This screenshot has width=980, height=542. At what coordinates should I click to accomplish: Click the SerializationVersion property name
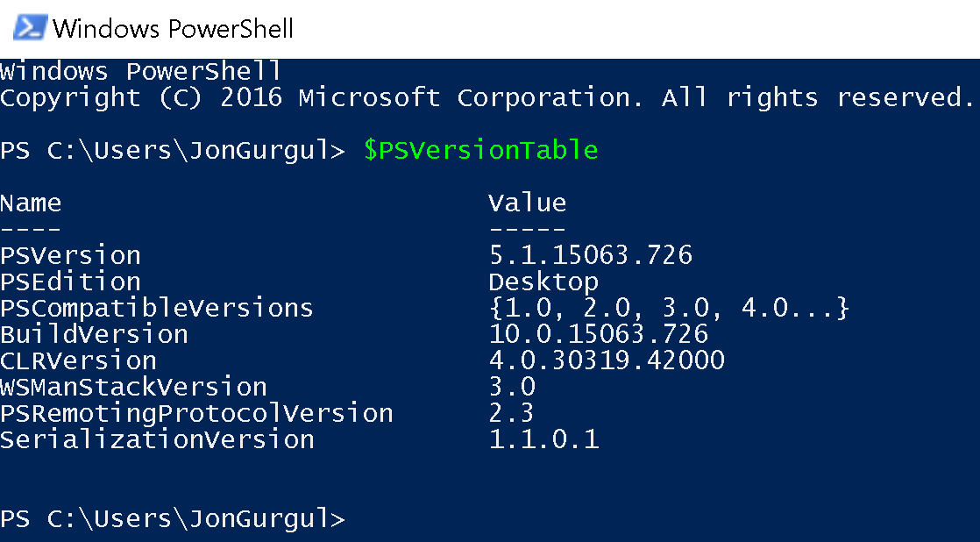click(157, 439)
